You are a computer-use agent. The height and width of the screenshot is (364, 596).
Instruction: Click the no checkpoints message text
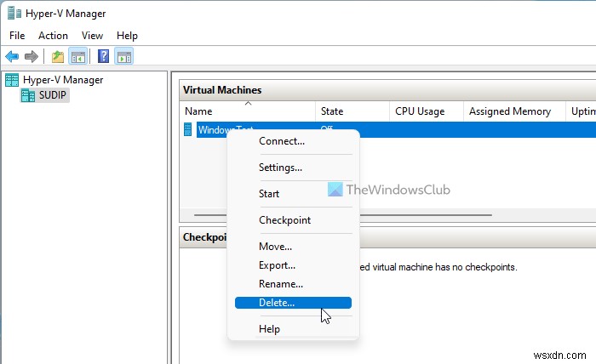pyautogui.click(x=438, y=267)
